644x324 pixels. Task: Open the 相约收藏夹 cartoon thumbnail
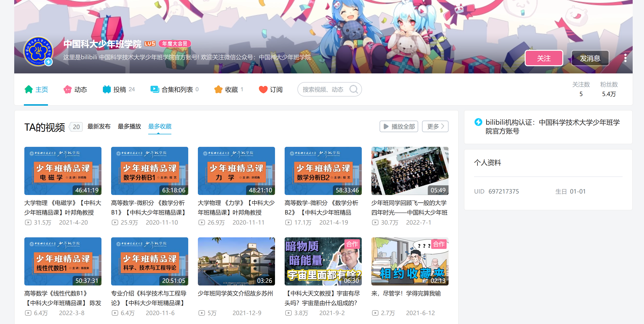coord(410,261)
